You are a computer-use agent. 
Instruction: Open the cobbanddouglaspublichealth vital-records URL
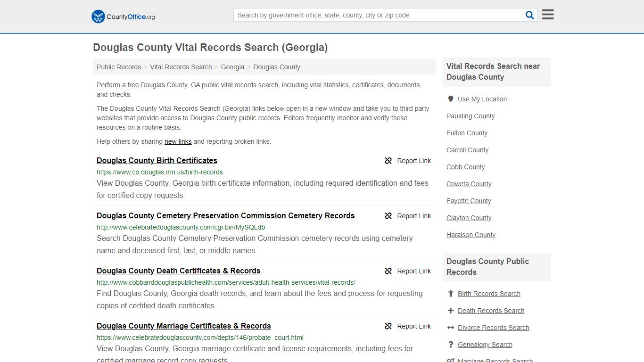226,282
